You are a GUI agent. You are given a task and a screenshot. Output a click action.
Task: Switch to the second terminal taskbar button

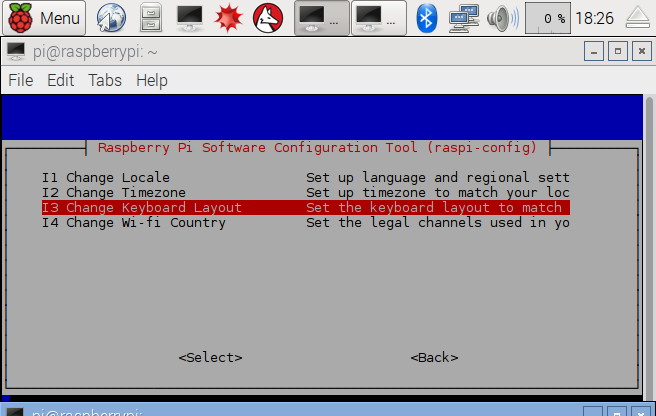pos(379,18)
